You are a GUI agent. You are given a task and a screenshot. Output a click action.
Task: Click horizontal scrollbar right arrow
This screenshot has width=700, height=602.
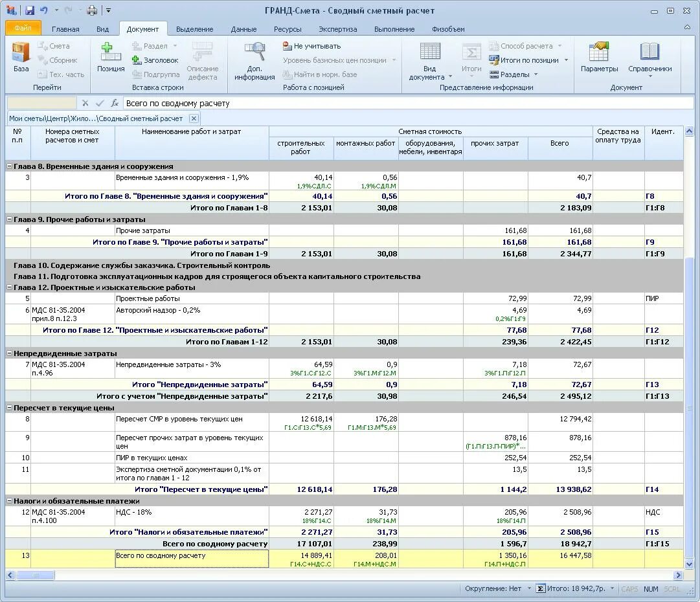click(678, 575)
